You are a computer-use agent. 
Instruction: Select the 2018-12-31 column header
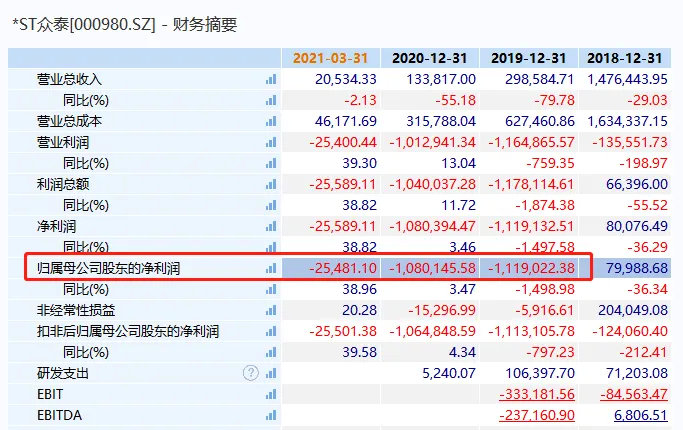pyautogui.click(x=625, y=58)
